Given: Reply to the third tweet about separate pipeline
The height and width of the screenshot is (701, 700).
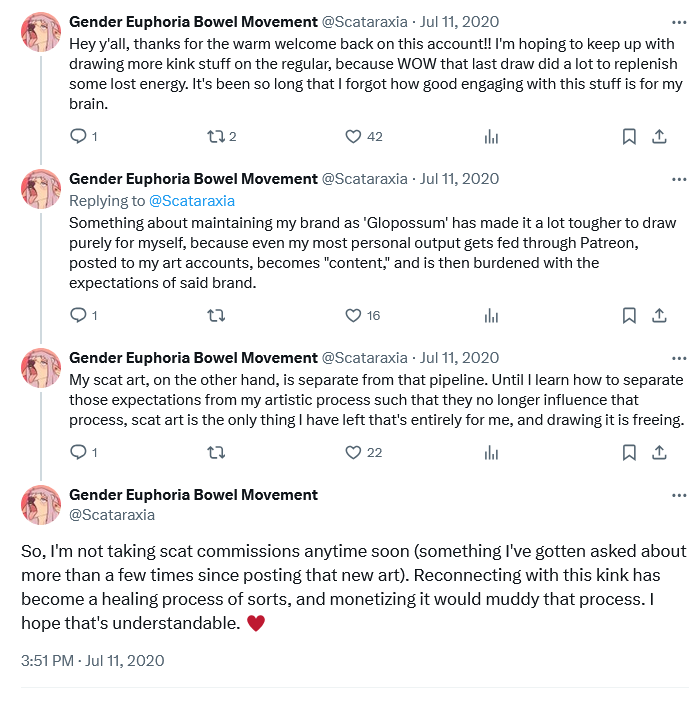Looking at the screenshot, I should (79, 453).
